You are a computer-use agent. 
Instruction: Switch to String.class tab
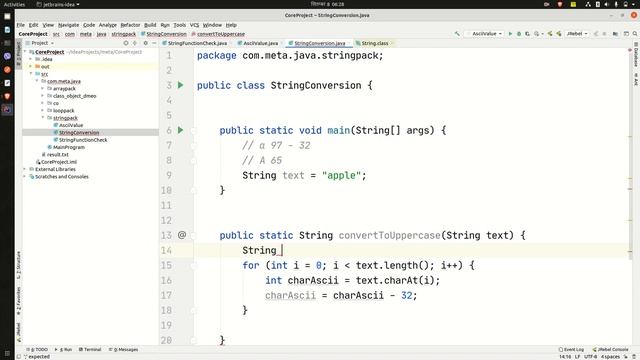pyautogui.click(x=374, y=43)
